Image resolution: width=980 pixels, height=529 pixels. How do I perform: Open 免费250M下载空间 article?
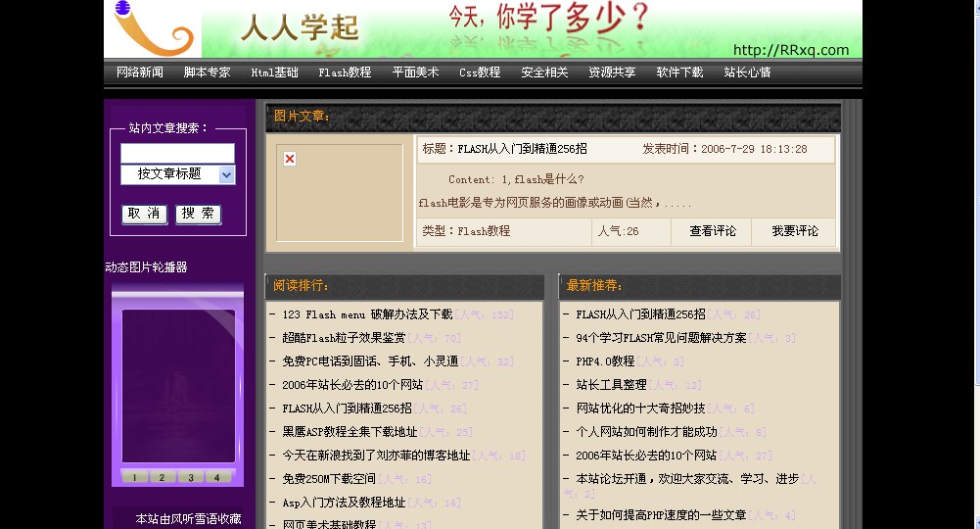[329, 479]
